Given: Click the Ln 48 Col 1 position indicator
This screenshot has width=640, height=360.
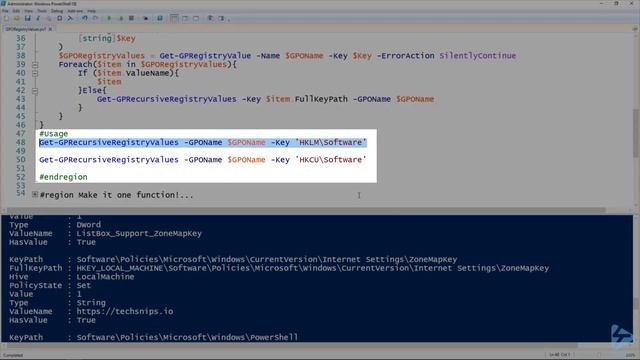Looking at the screenshot, I should [559, 355].
